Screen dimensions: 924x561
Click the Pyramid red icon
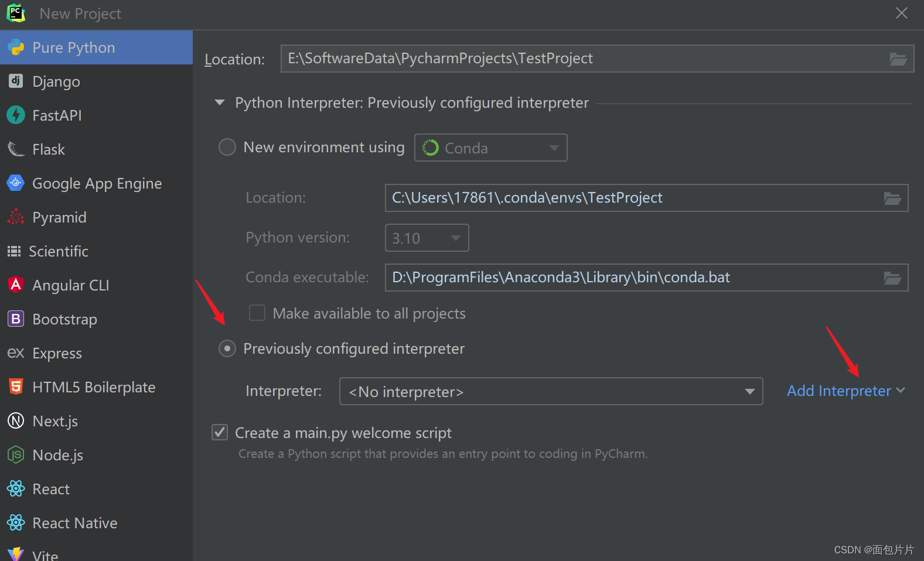16,217
